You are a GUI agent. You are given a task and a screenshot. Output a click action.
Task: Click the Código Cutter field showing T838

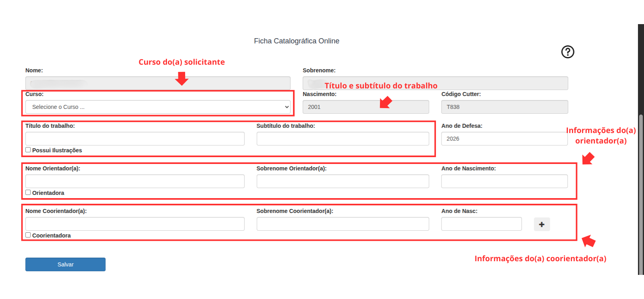(504, 107)
